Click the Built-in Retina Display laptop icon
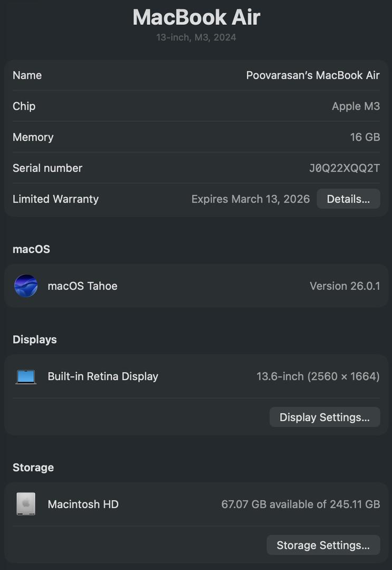Screen dimensions: 392x570 [26, 377]
